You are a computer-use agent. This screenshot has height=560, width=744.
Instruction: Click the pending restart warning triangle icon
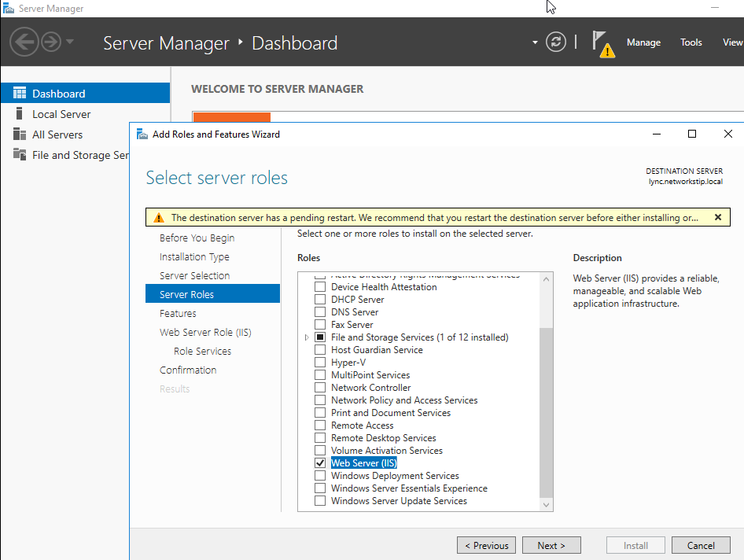[x=159, y=218]
